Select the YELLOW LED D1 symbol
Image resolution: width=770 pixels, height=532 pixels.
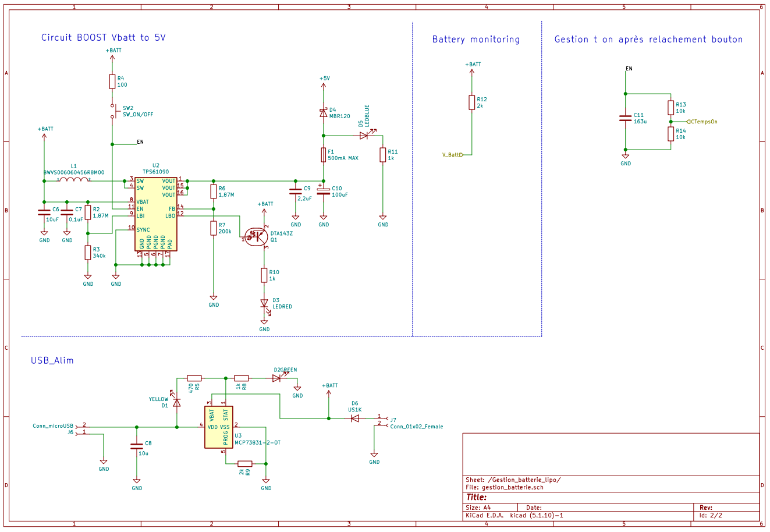[176, 403]
